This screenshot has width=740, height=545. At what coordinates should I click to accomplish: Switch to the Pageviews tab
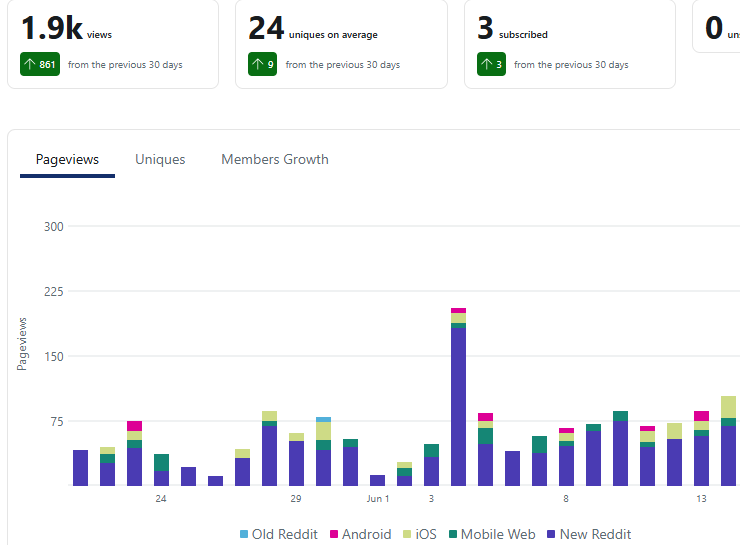[67, 159]
